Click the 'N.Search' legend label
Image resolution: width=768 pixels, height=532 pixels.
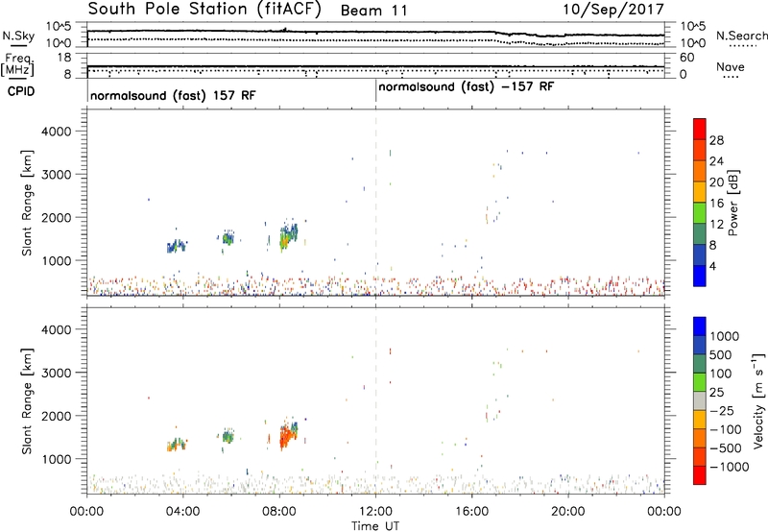[742, 36]
